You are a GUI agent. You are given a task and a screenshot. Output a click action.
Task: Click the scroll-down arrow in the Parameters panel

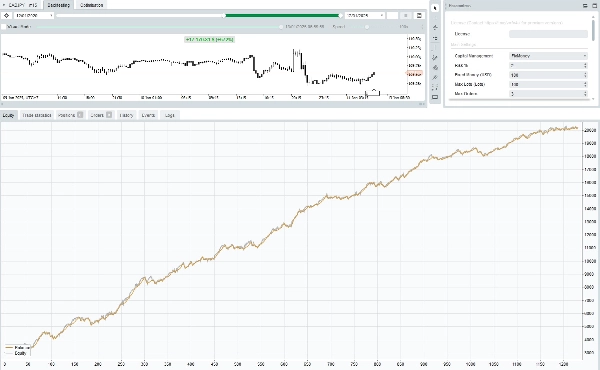click(x=593, y=99)
